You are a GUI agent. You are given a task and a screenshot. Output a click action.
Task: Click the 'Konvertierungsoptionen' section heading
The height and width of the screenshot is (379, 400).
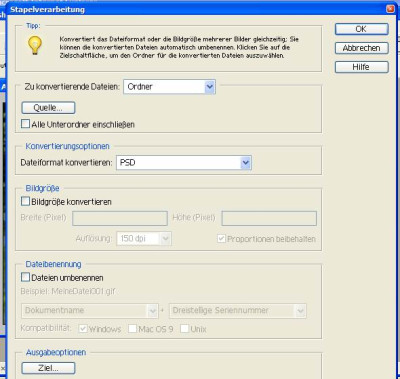coord(67,146)
